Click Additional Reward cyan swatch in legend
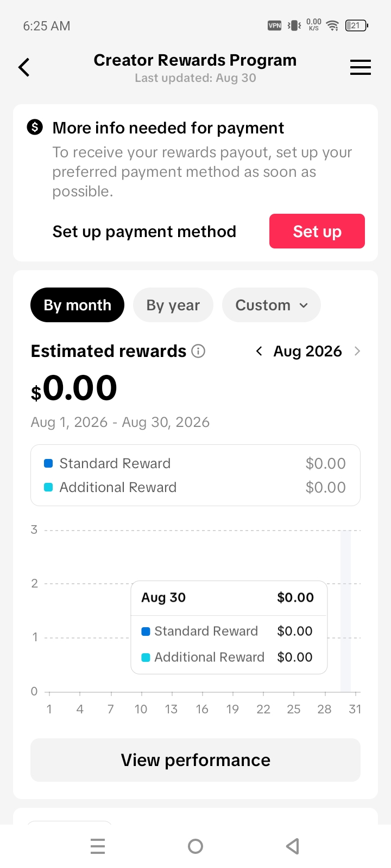 [48, 487]
